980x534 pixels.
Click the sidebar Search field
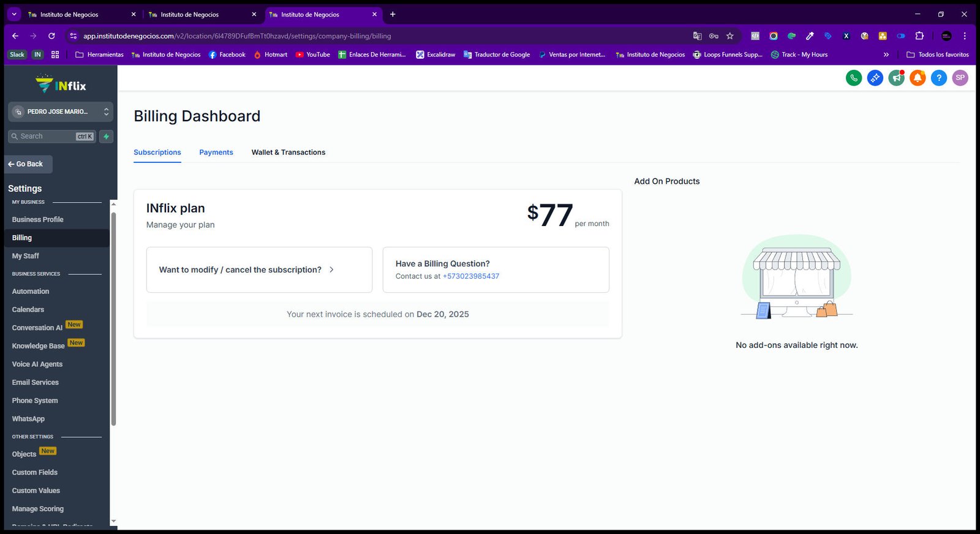(x=52, y=137)
